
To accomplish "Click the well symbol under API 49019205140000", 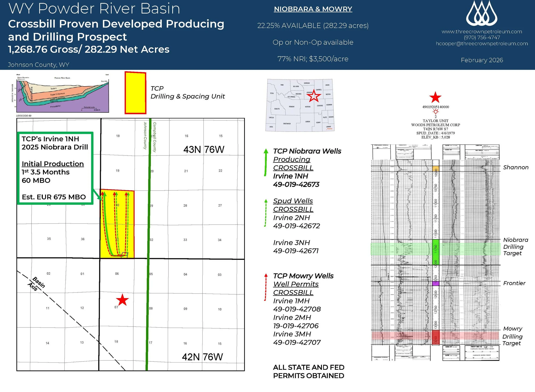I will (x=435, y=112).
